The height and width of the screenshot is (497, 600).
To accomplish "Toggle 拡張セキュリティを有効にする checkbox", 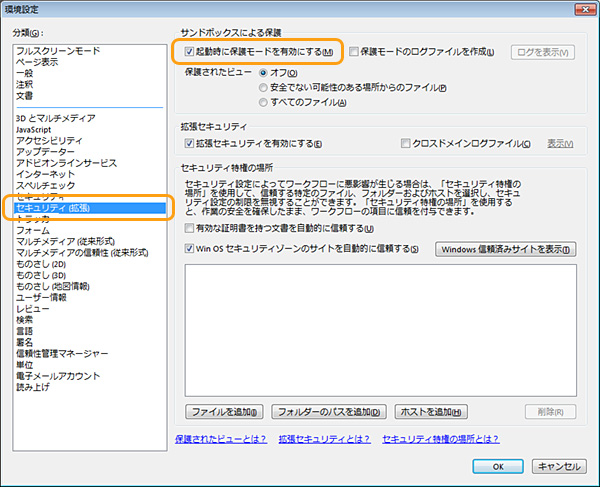I will click(189, 144).
